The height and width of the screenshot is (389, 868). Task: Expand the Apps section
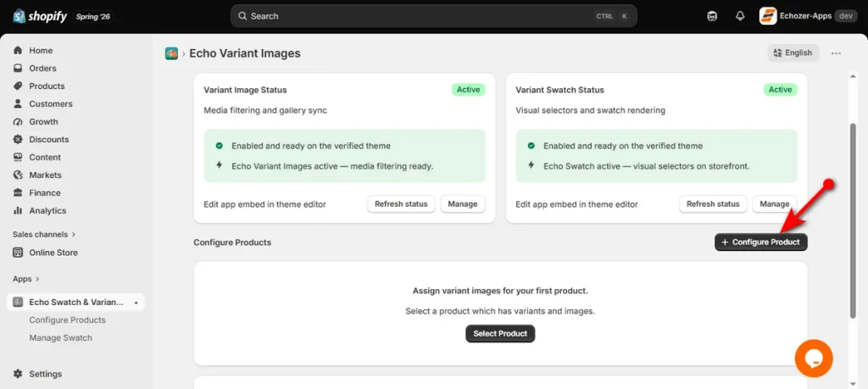coord(26,279)
